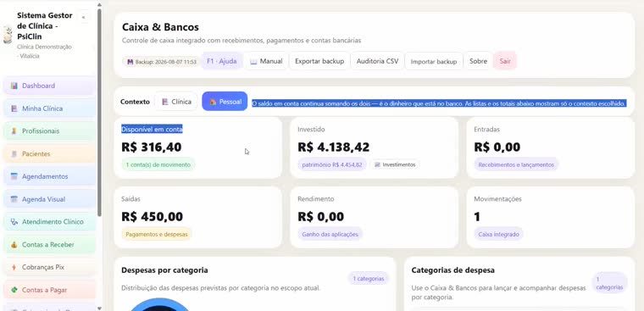The width and height of the screenshot is (644, 311).
Task: Click sidebar scrollbar down arrow
Action: tap(99, 308)
